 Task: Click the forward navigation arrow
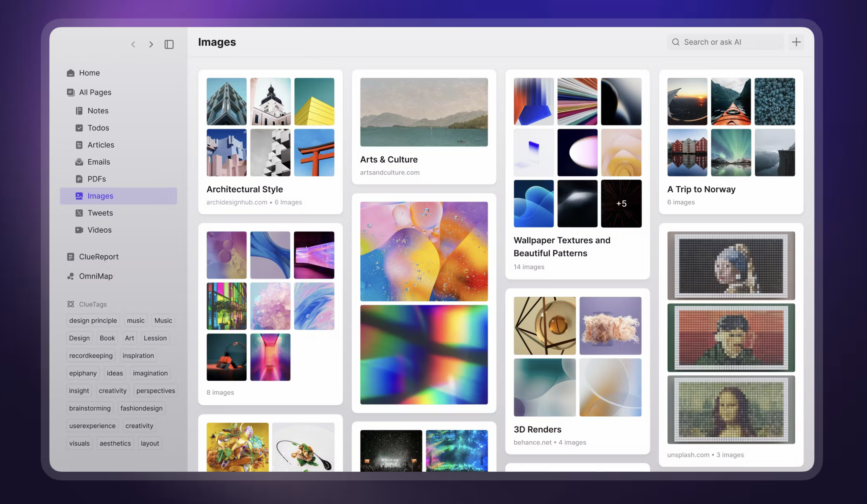point(151,44)
